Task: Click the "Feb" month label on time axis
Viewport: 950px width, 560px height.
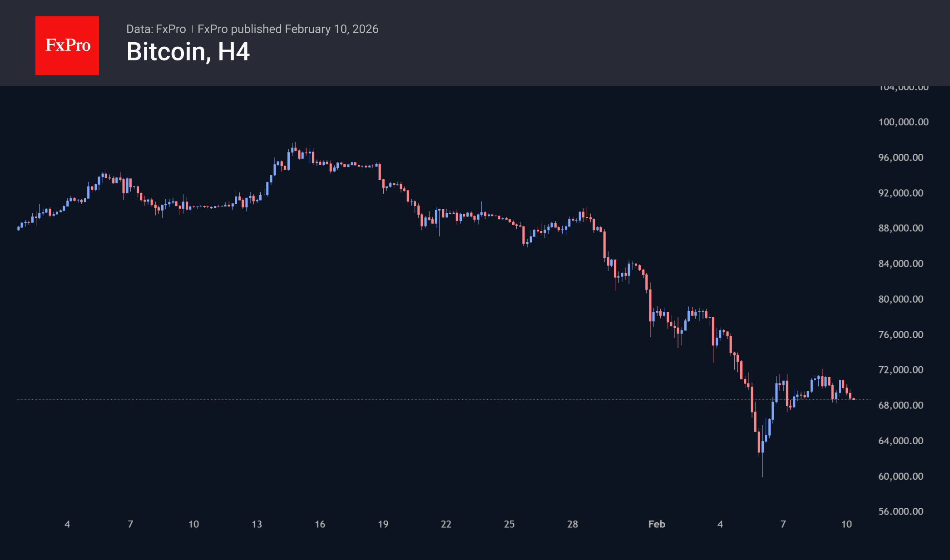Action: (x=657, y=524)
